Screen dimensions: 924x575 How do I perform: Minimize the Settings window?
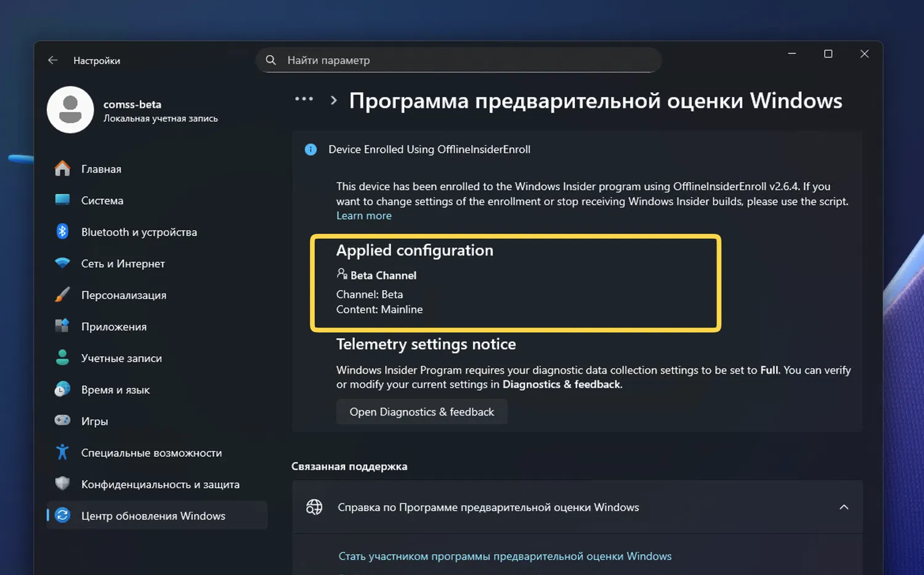792,54
